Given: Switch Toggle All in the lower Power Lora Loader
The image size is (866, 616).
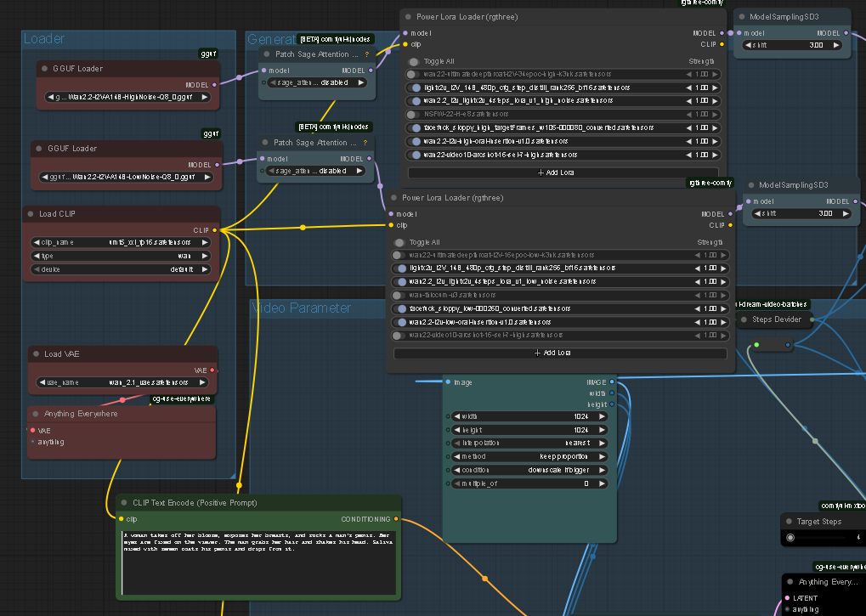Looking at the screenshot, I should point(398,242).
